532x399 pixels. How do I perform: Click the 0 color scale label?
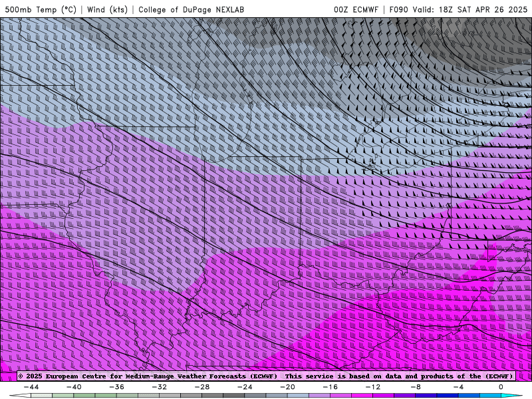pos(501,387)
